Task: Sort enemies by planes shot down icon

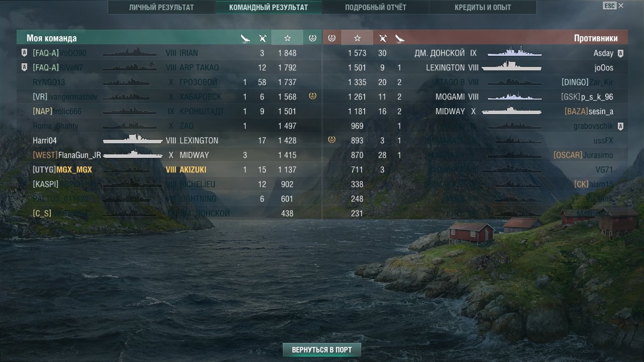Action: [382, 38]
